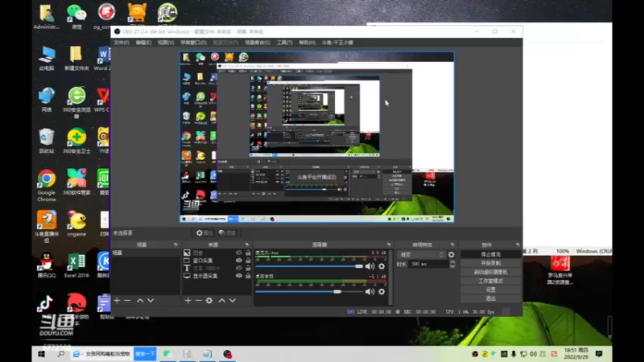Open the 桌面音频 audio settings gear
Image resolution: width=644 pixels, height=362 pixels.
click(382, 291)
